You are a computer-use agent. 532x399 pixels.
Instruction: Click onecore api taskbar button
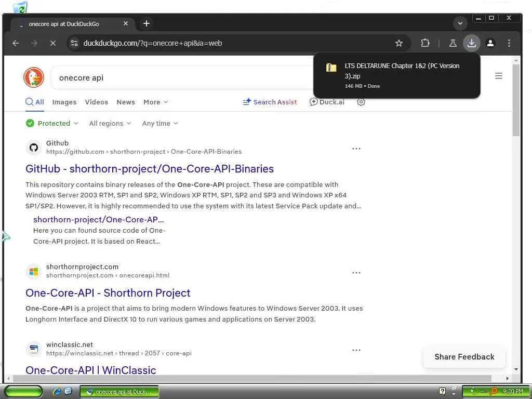tap(119, 392)
